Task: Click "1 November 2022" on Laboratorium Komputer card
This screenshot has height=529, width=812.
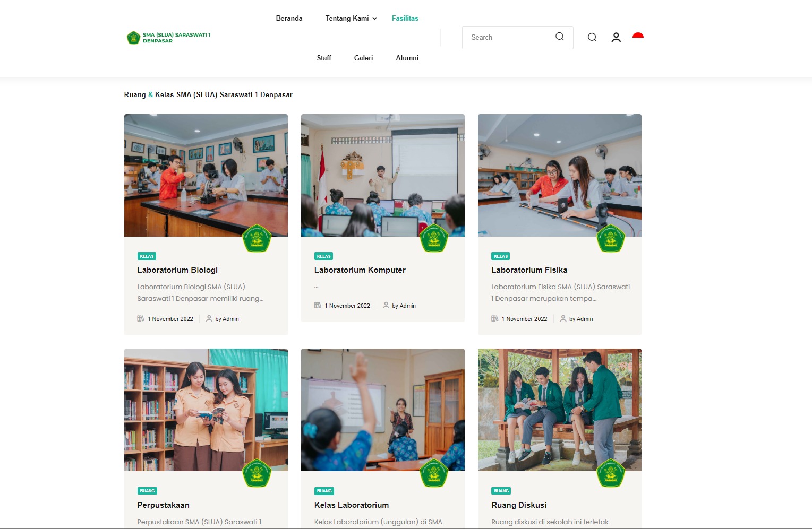Action: tap(347, 306)
